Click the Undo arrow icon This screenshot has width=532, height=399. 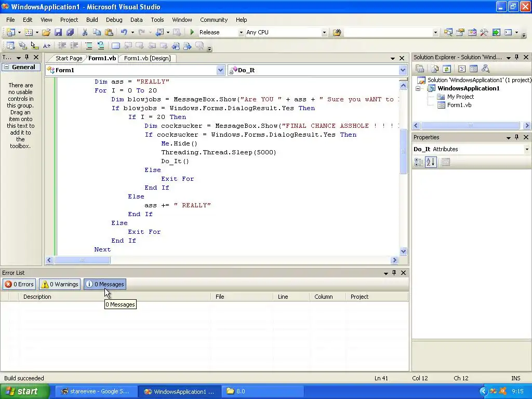124,32
